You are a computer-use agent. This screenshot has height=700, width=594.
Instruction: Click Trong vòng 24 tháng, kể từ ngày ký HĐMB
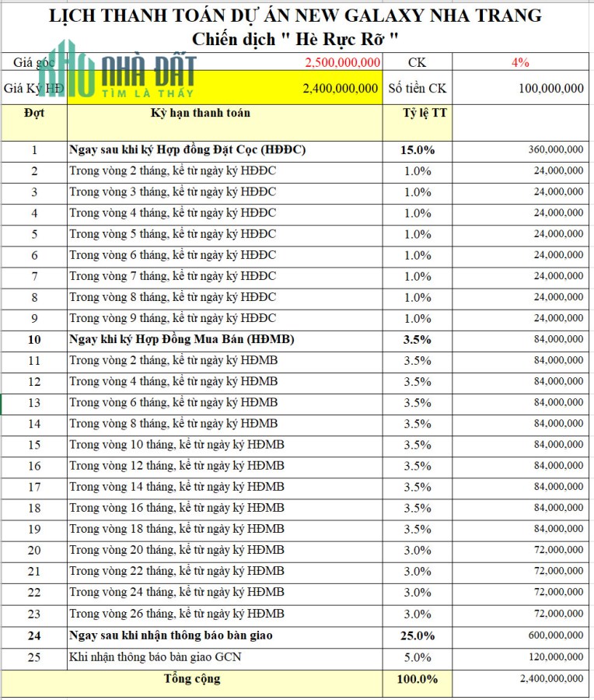pyautogui.click(x=176, y=592)
